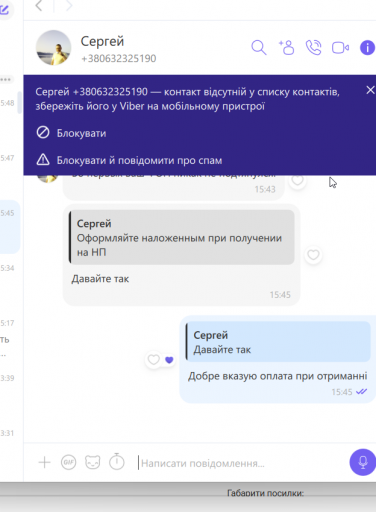Open the plus attachment menu

44,462
